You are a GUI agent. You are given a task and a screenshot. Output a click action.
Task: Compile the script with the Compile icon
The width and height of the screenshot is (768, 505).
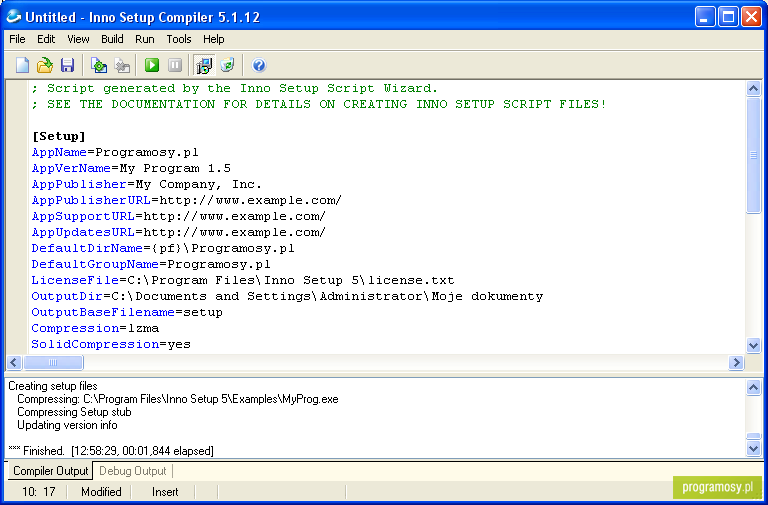point(99,65)
